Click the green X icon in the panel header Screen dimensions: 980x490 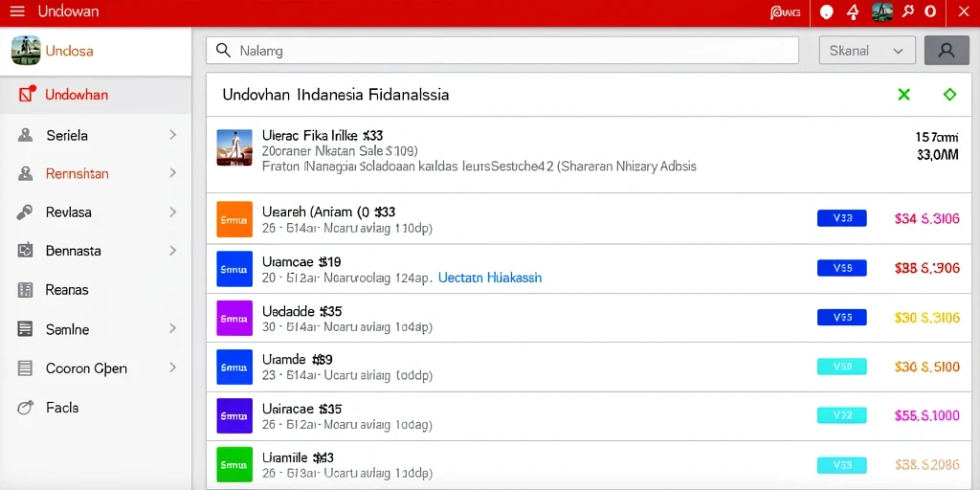tap(903, 95)
